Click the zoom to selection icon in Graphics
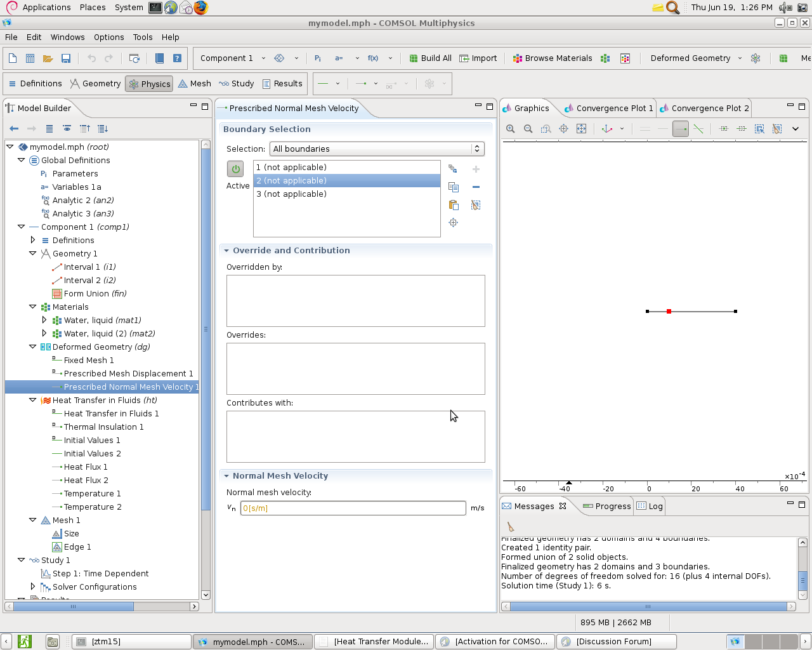The height and width of the screenshot is (650, 812). click(x=564, y=129)
